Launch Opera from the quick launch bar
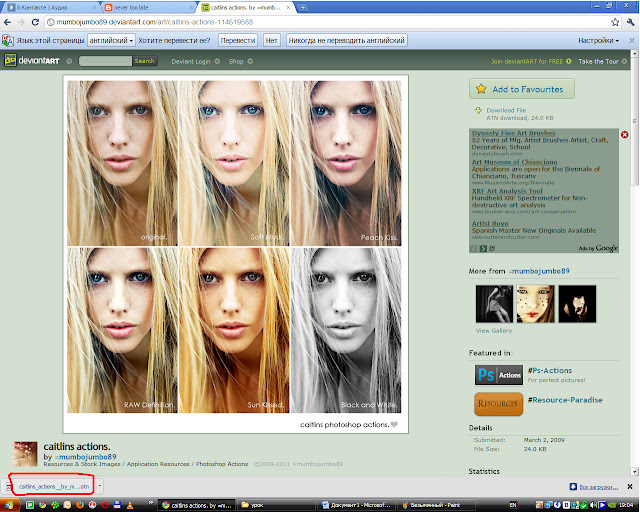This screenshot has width=640, height=512. pyautogui.click(x=105, y=505)
